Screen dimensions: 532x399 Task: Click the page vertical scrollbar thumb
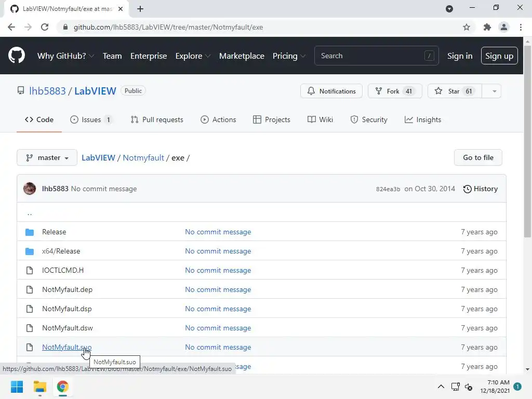pyautogui.click(x=527, y=141)
